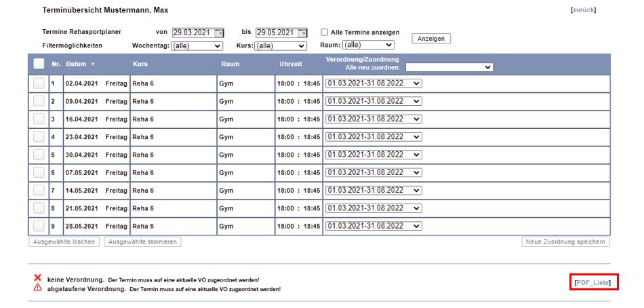Enable 'Alle Termine anzeigen' checkbox
The image size is (644, 308).
[x=325, y=33]
